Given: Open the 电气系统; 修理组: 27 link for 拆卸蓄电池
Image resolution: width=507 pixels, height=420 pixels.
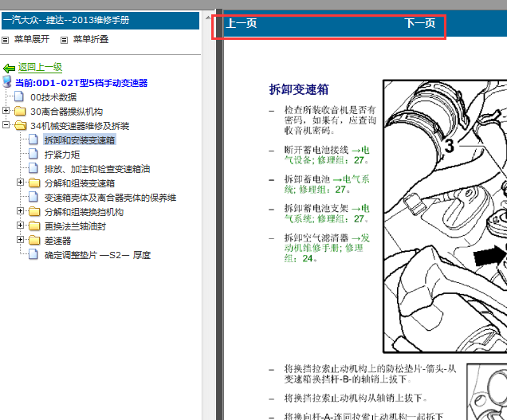Looking at the screenshot, I should tap(327, 185).
